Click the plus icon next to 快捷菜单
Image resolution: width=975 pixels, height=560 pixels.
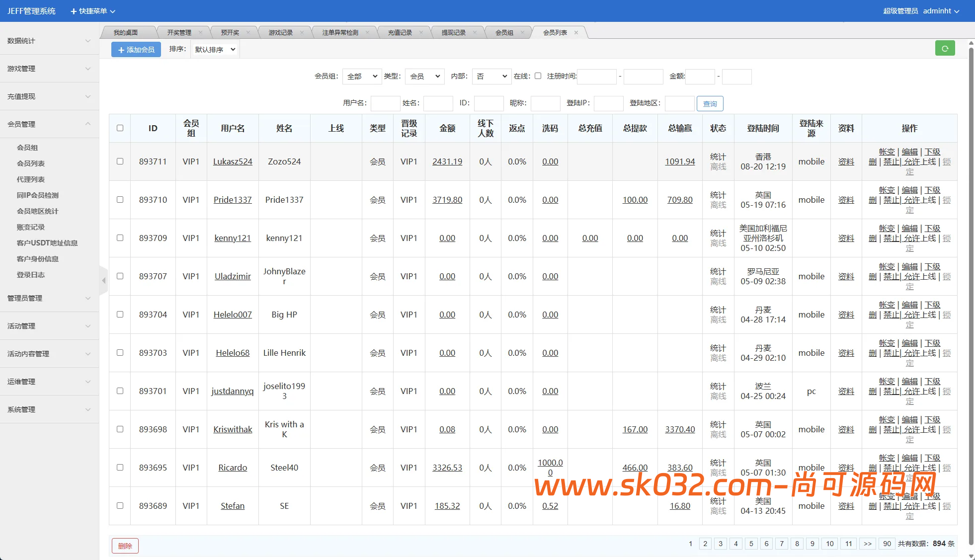[74, 11]
